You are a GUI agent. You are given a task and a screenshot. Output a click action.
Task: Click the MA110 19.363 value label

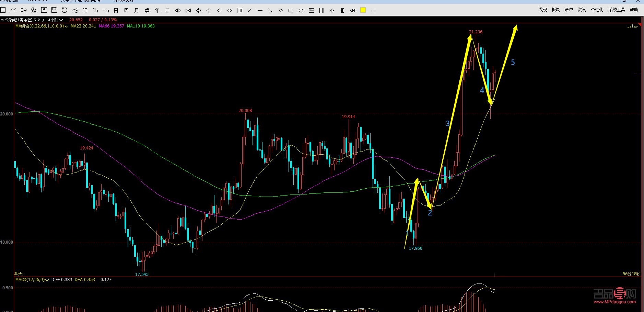pos(141,26)
